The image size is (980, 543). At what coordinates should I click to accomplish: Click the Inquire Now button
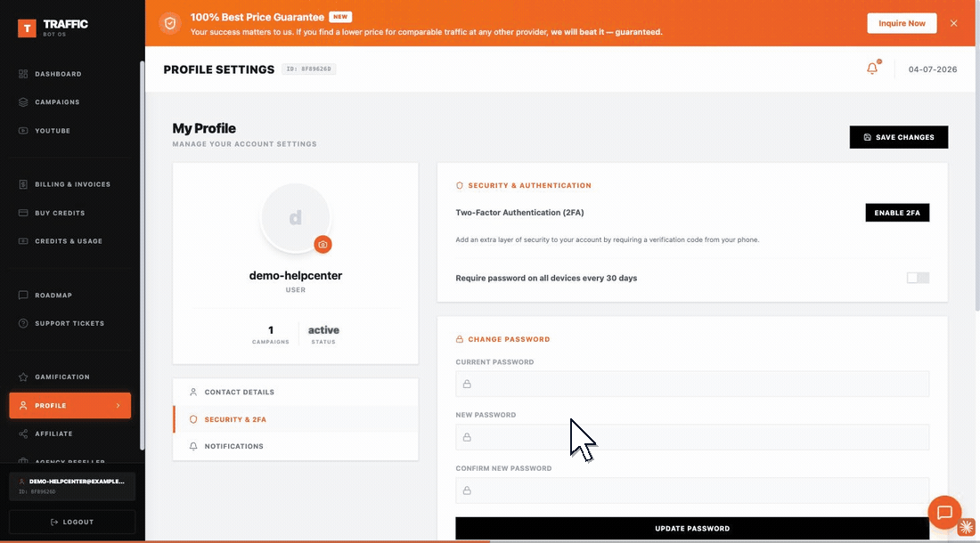pyautogui.click(x=902, y=23)
